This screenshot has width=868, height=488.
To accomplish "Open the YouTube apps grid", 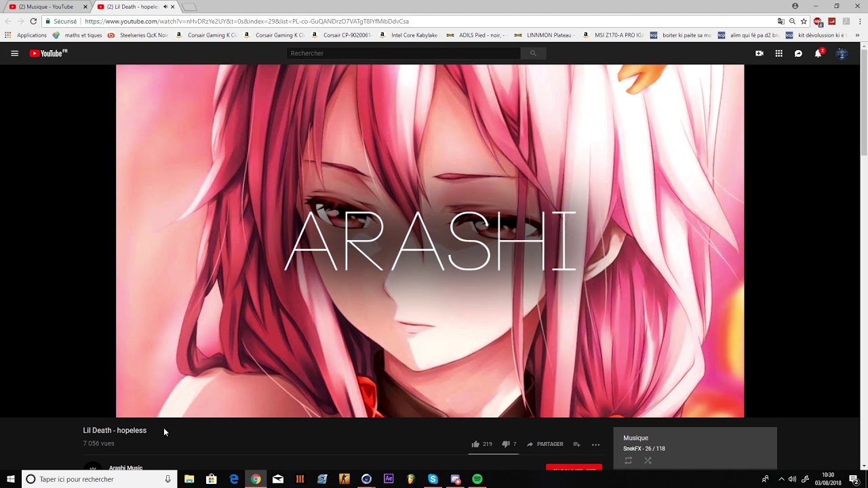I will pyautogui.click(x=779, y=53).
